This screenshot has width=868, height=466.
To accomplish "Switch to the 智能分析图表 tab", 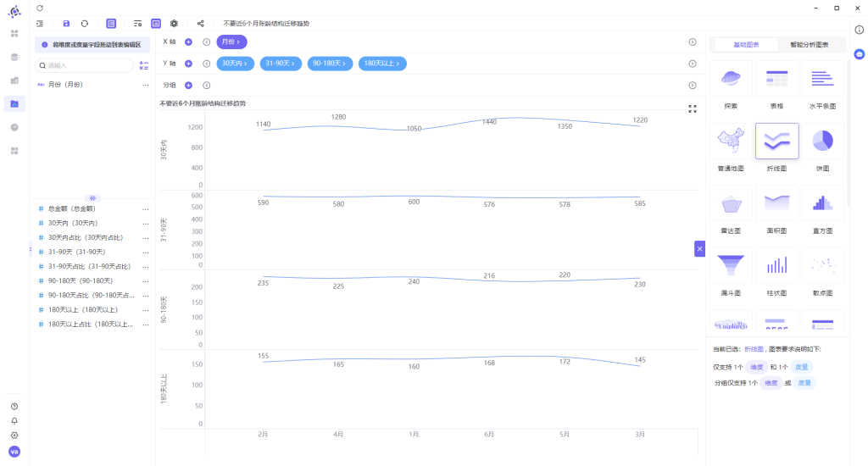I will (x=809, y=45).
